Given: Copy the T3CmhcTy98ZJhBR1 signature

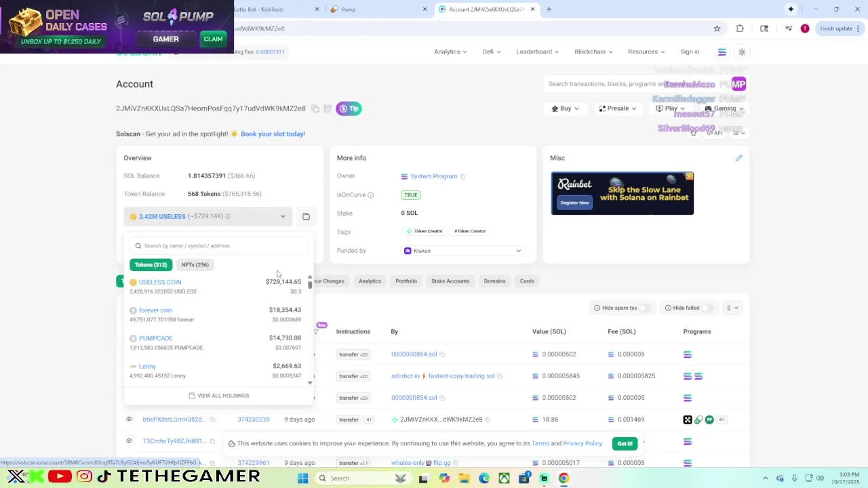Looking at the screenshot, I should point(212,441).
